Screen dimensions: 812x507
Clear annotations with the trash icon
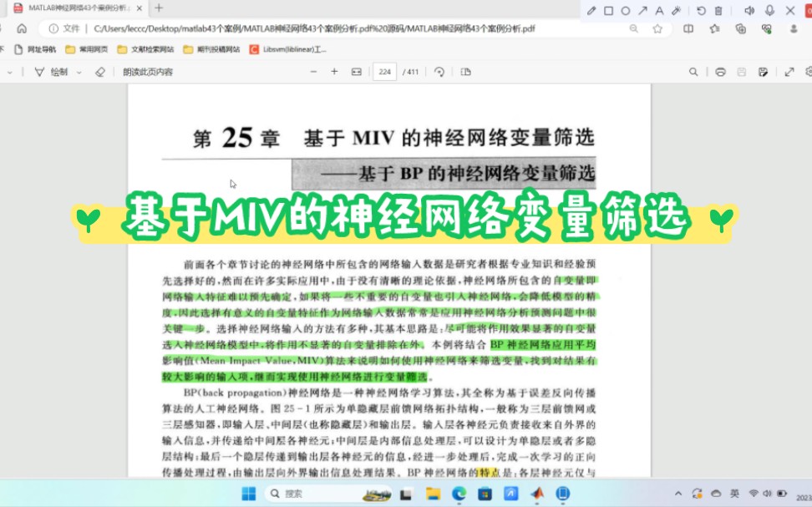[x=717, y=10]
